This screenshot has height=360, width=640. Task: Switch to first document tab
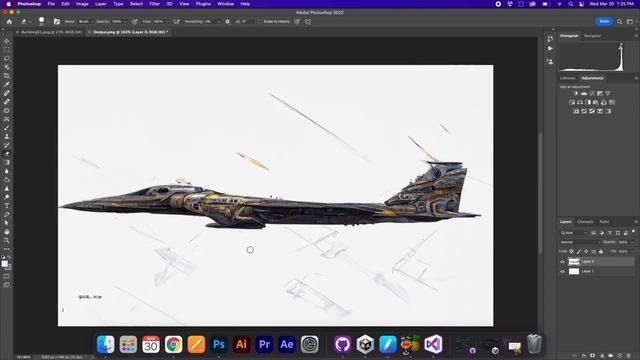(x=51, y=32)
